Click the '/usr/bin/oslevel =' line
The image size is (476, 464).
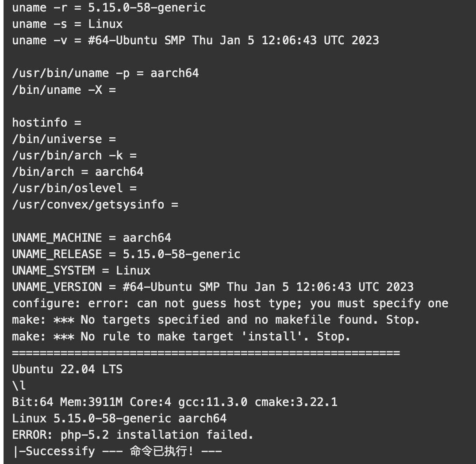click(74, 189)
